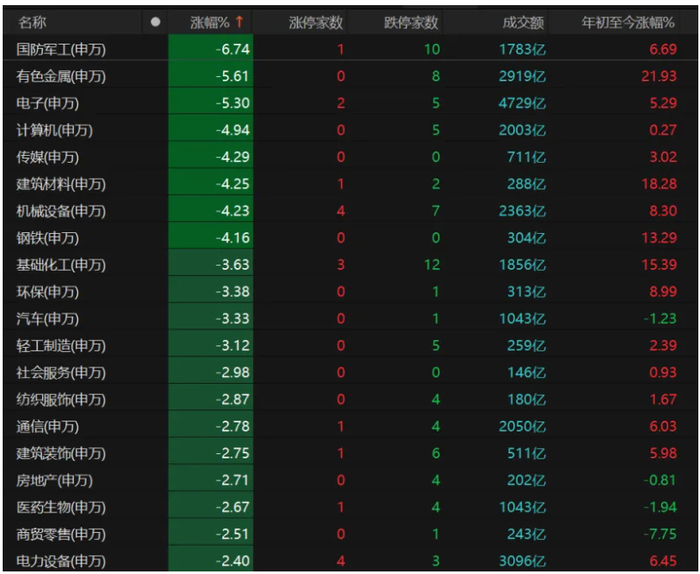Click limit-up count 2 for 电子
Image resolution: width=700 pixels, height=574 pixels.
click(341, 103)
